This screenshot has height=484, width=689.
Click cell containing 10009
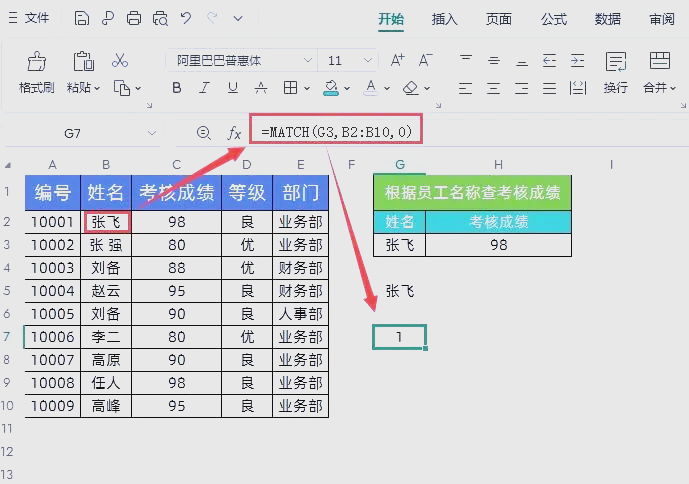pyautogui.click(x=52, y=406)
